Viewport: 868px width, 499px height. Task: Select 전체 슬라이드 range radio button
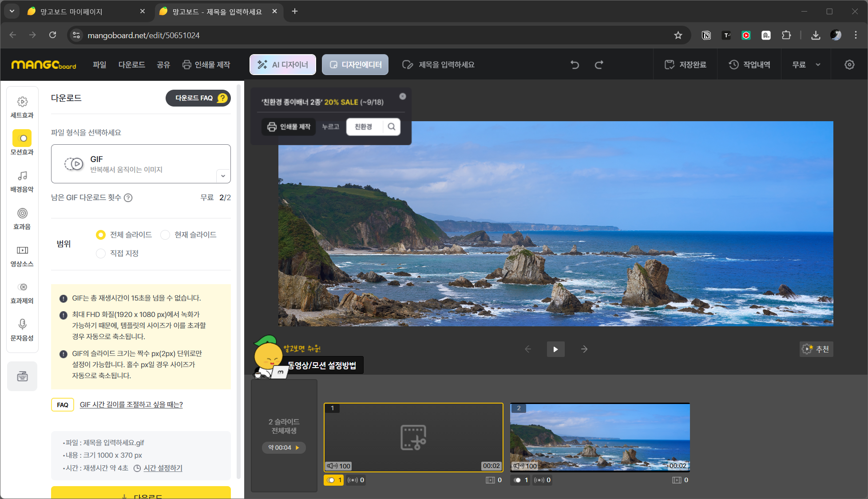(101, 235)
